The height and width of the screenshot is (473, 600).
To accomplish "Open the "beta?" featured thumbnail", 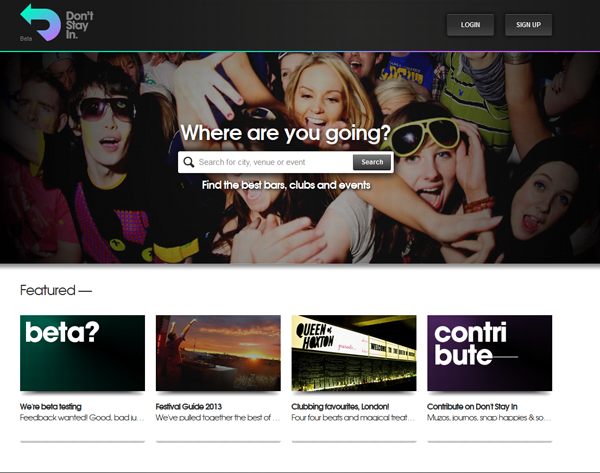I will click(x=82, y=353).
